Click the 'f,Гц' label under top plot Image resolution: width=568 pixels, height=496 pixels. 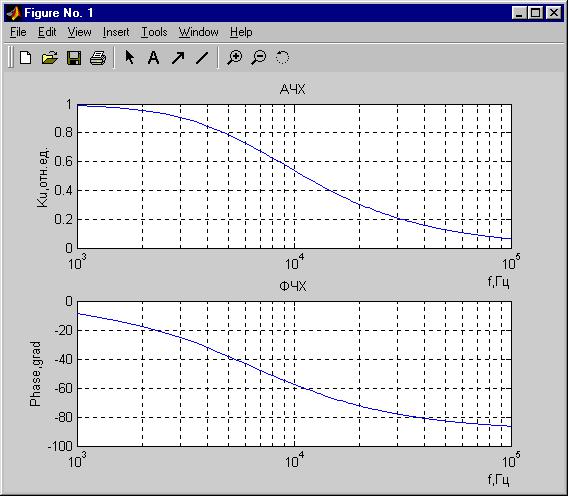[x=498, y=282]
